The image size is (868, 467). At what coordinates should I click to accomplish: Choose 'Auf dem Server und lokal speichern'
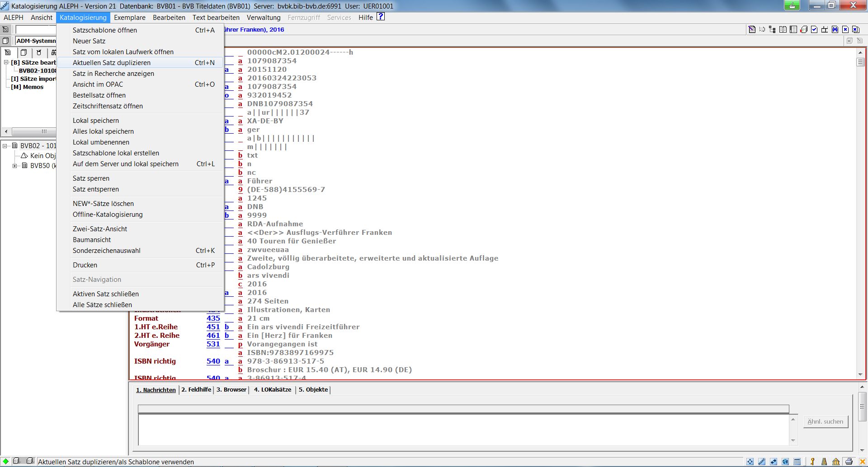(125, 164)
